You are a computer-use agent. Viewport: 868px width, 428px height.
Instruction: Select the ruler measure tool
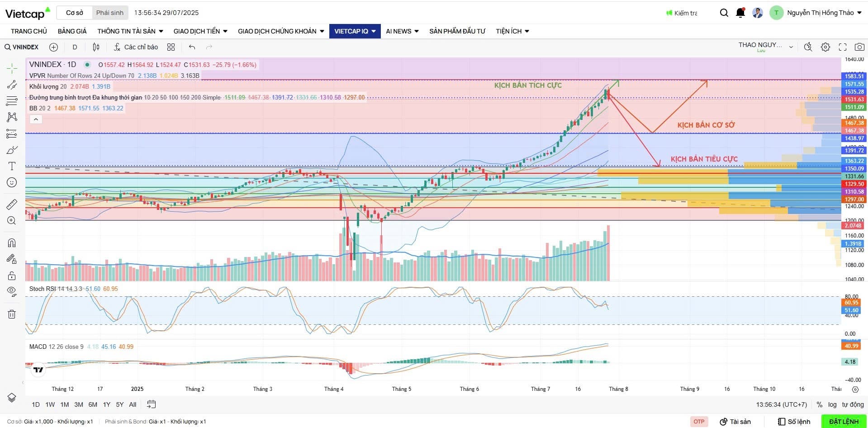tap(12, 204)
